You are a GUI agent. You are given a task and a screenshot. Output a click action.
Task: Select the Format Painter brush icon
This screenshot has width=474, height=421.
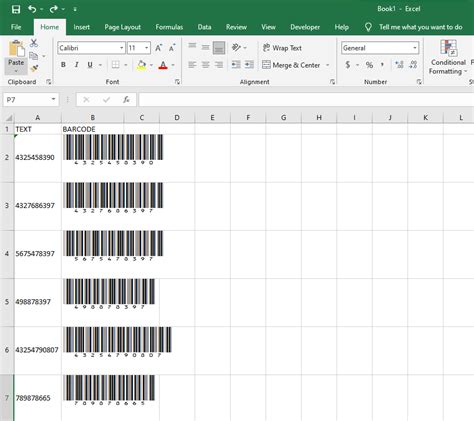click(34, 68)
